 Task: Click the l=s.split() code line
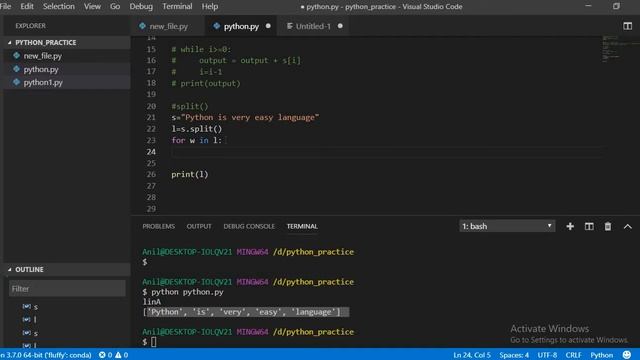click(x=197, y=129)
